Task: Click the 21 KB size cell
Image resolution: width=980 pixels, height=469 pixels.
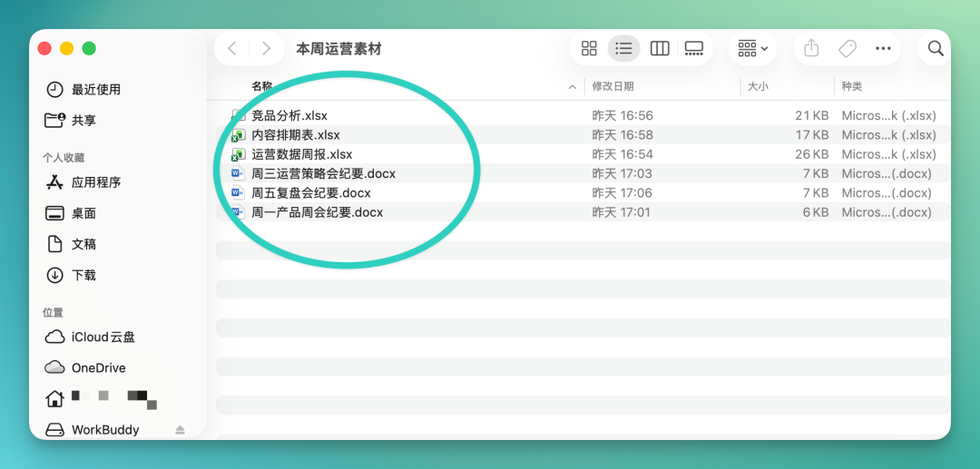Action: [x=812, y=115]
